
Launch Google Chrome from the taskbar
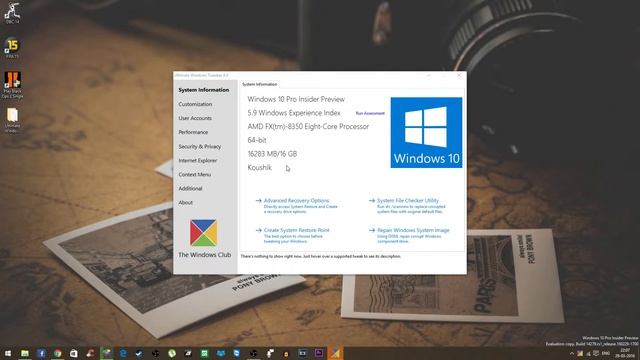click(x=57, y=353)
